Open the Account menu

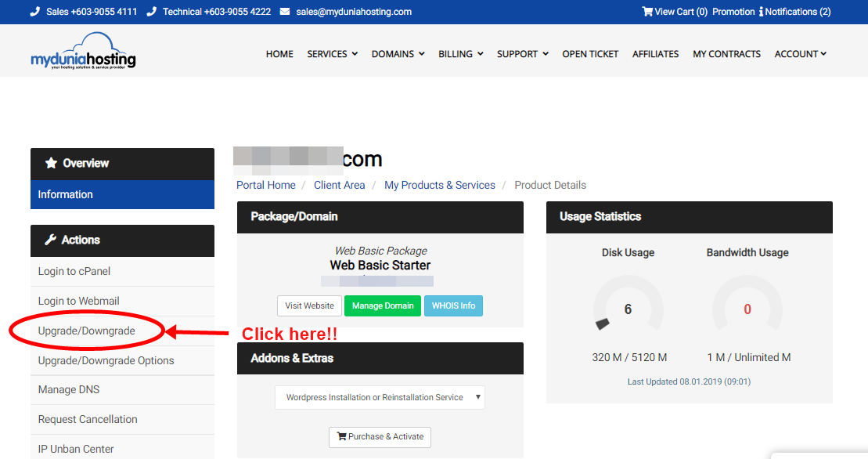pos(800,54)
